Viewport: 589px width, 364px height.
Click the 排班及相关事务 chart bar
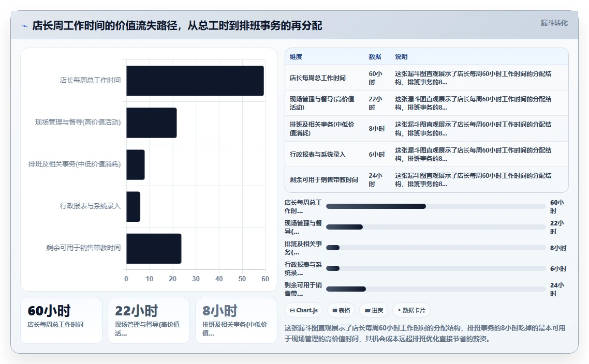136,165
